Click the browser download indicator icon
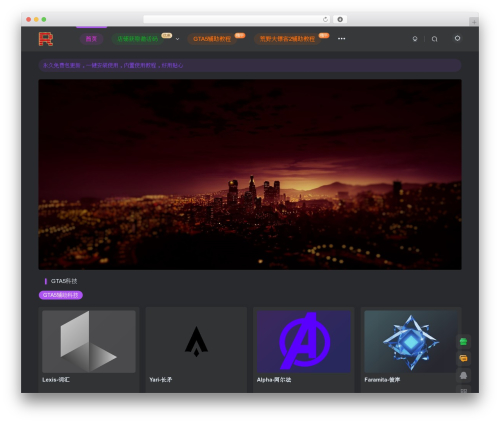Image resolution: width=500 pixels, height=423 pixels. click(340, 19)
